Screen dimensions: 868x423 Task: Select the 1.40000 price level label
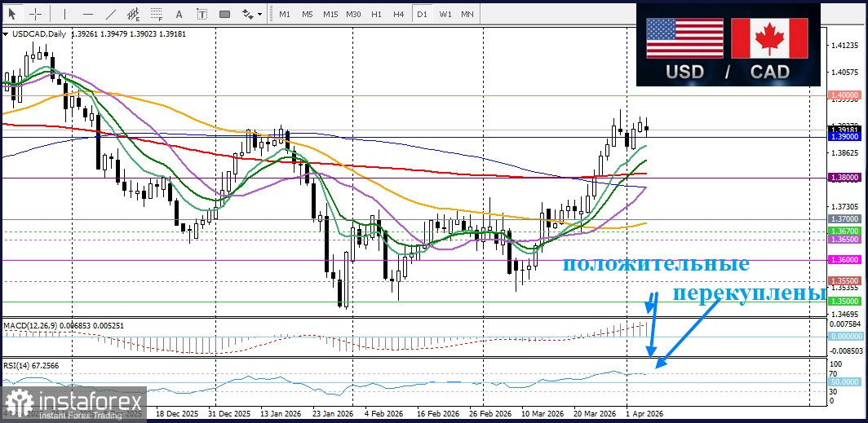click(x=845, y=95)
